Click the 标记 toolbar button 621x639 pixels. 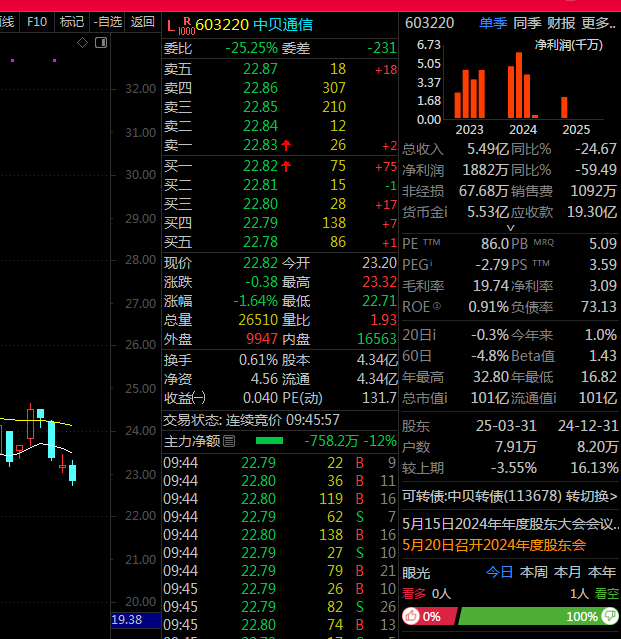pos(72,22)
